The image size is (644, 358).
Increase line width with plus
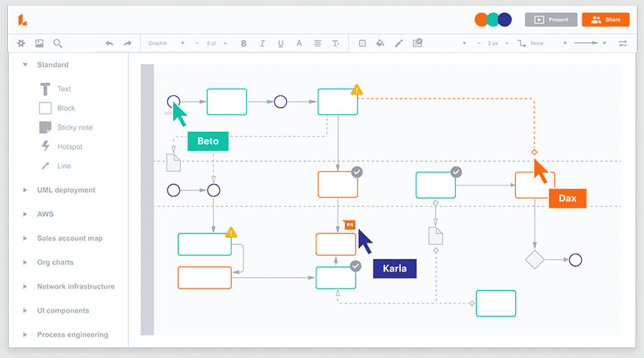click(507, 43)
